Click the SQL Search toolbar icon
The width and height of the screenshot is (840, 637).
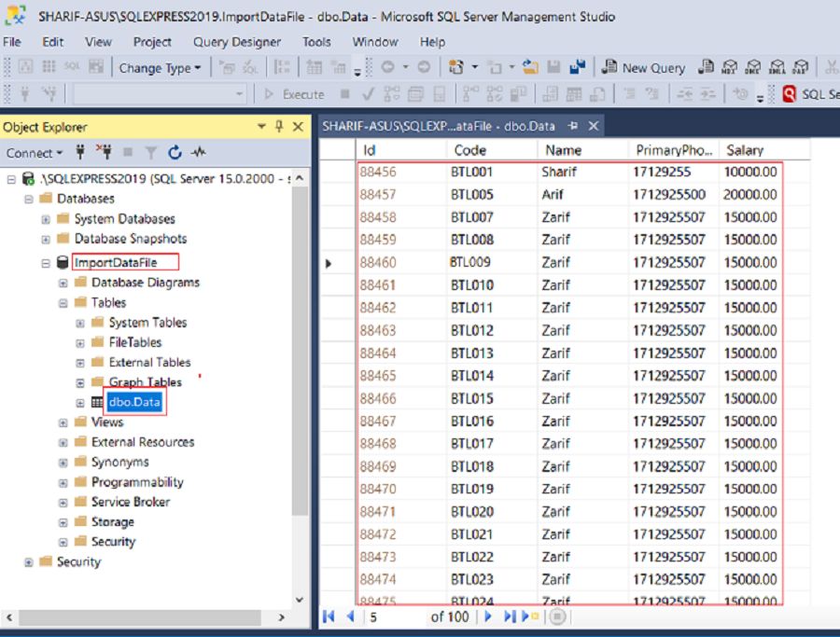pyautogui.click(x=789, y=94)
